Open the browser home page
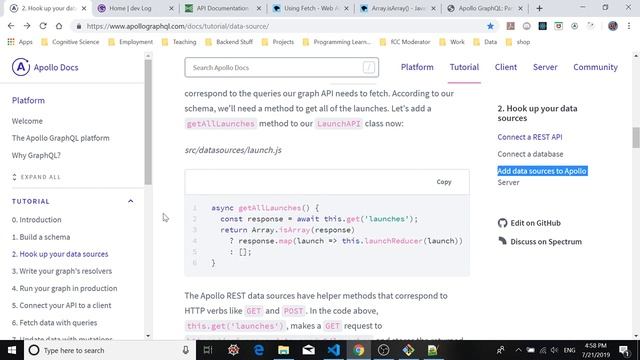The width and height of the screenshot is (640, 360). [x=59, y=26]
